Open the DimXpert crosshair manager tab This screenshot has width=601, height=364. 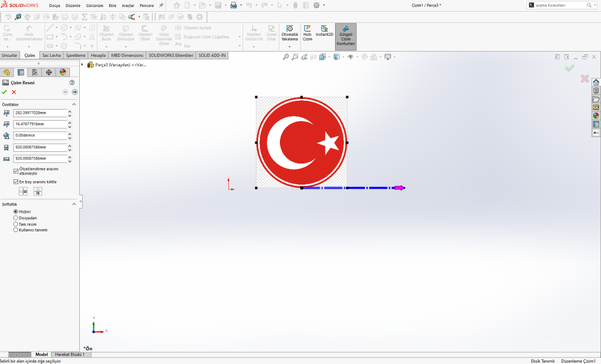[x=48, y=72]
